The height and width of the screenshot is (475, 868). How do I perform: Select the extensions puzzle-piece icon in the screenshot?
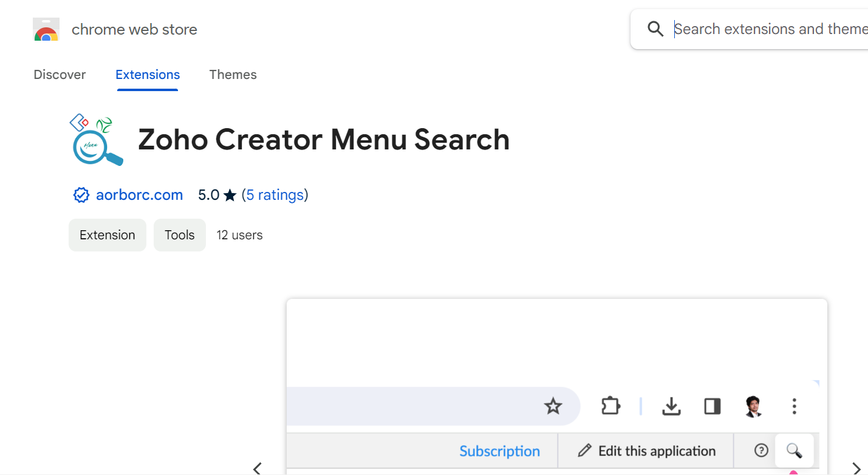[610, 406]
